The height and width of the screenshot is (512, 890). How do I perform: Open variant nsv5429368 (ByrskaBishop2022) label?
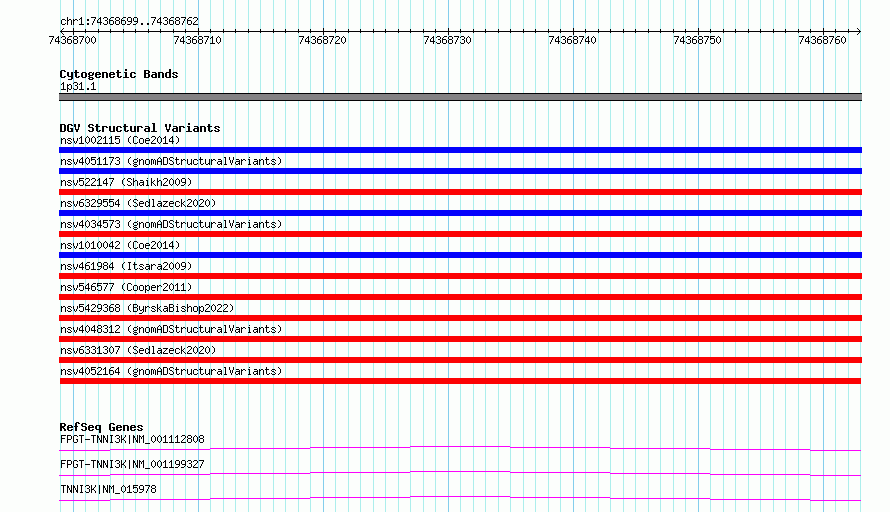click(x=147, y=308)
